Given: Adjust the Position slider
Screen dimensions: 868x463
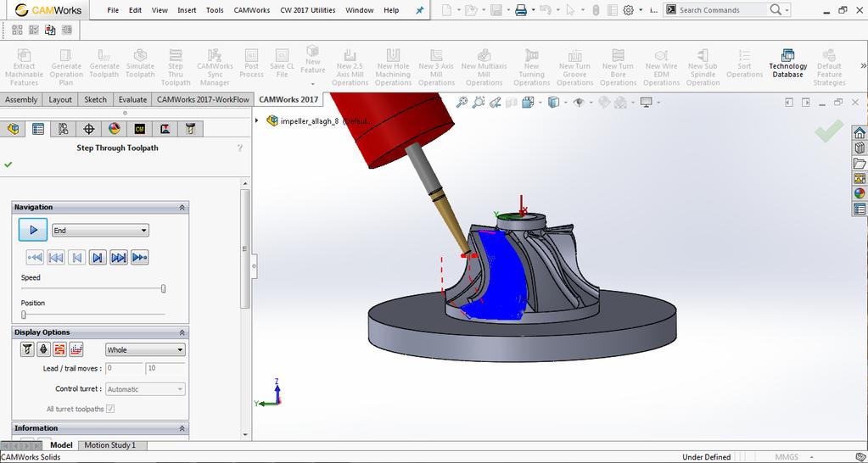Looking at the screenshot, I should pos(23,315).
